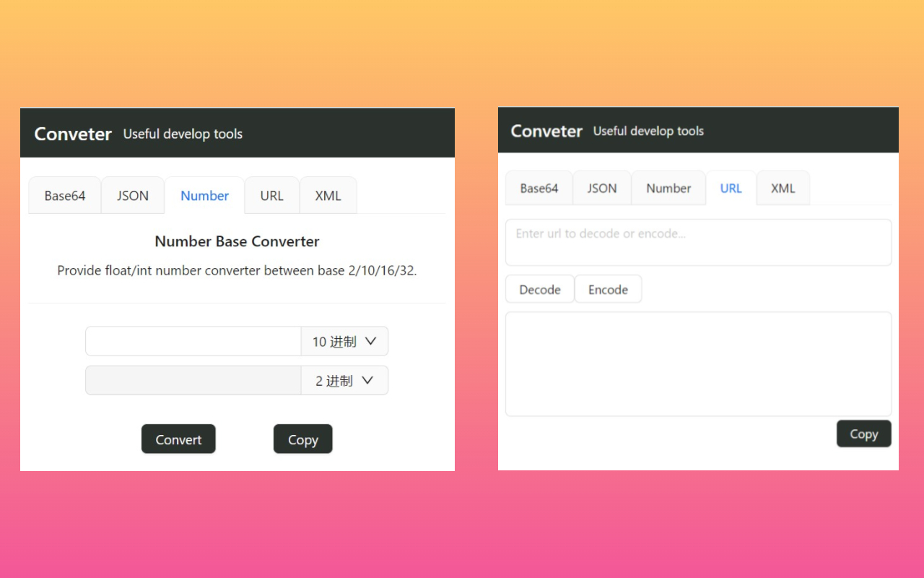This screenshot has height=578, width=924.
Task: Open the Base64 tab in left panel
Action: tap(65, 196)
